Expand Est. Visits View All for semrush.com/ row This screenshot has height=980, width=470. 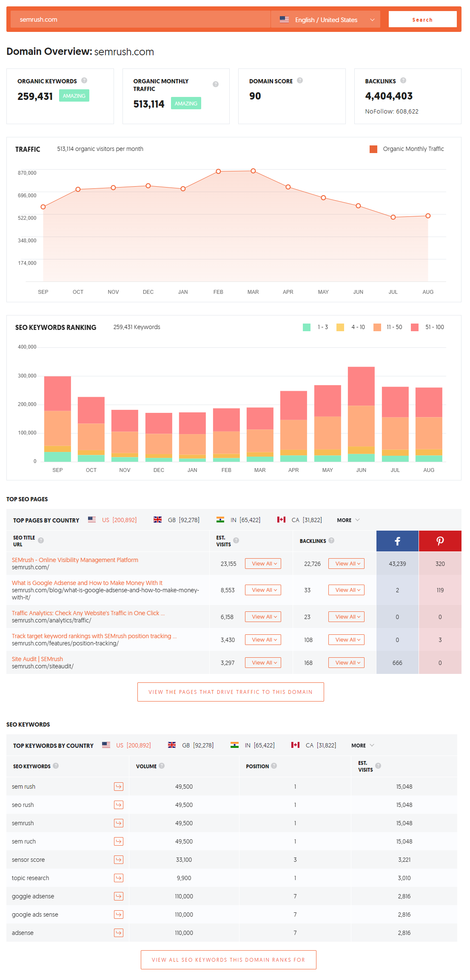point(263,564)
